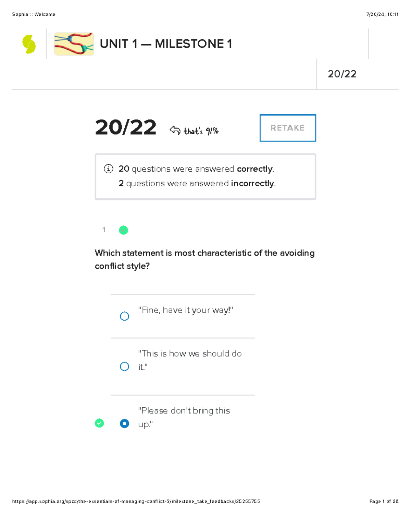Click the green status dot for question 1

(x=123, y=230)
